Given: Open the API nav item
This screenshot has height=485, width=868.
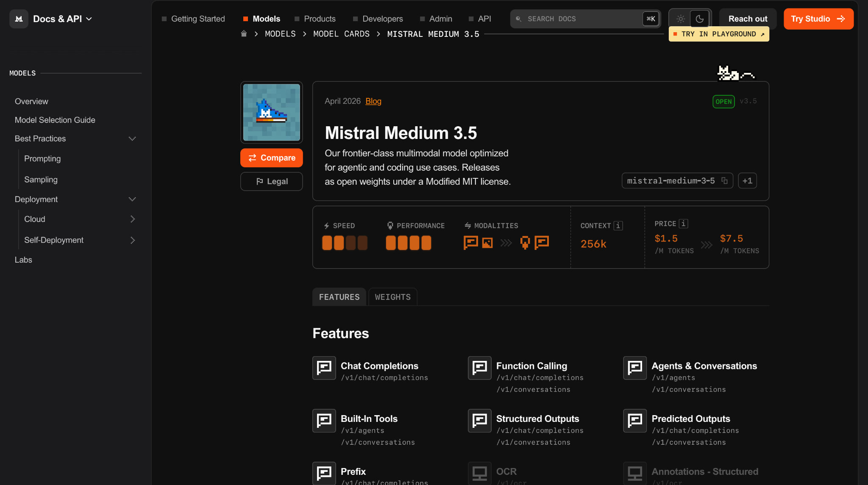Looking at the screenshot, I should [480, 19].
